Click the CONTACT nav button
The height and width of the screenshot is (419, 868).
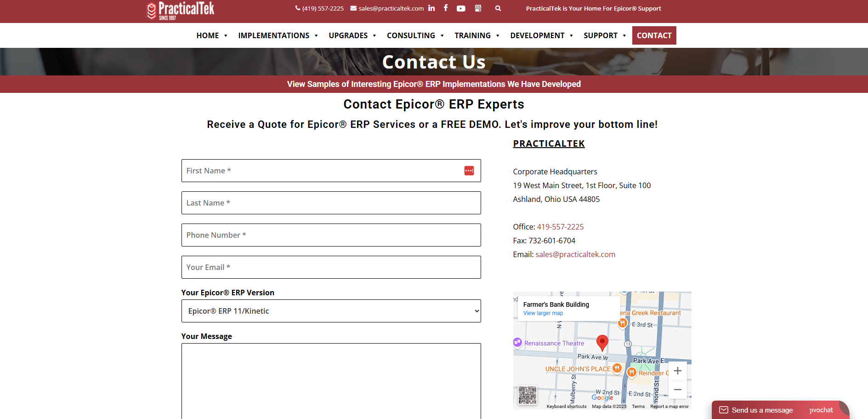point(654,35)
